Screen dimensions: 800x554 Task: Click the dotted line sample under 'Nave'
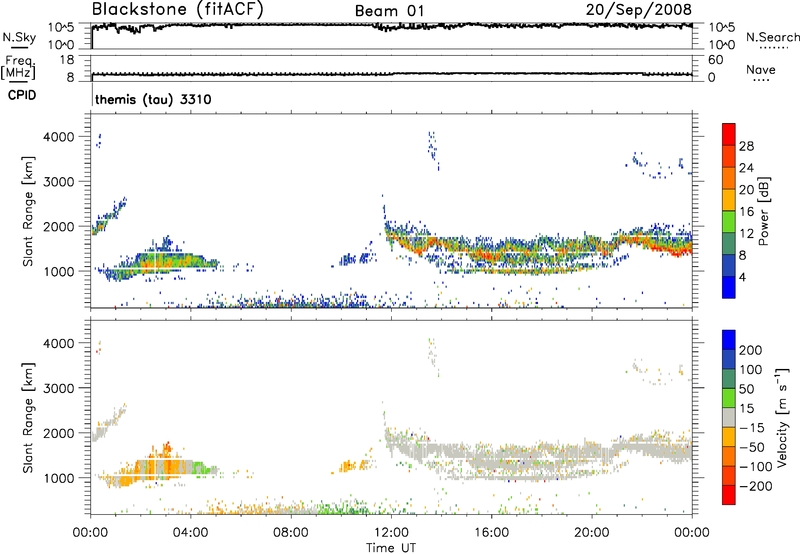coord(761,81)
